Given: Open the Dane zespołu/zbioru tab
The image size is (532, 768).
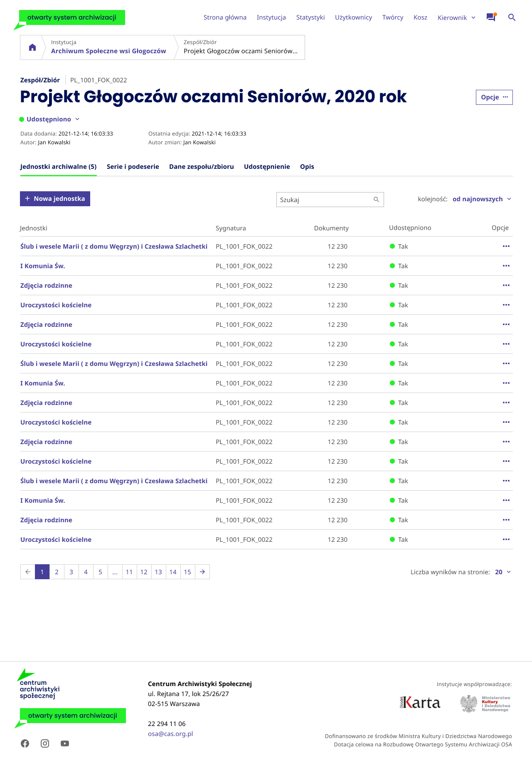Looking at the screenshot, I should [202, 167].
